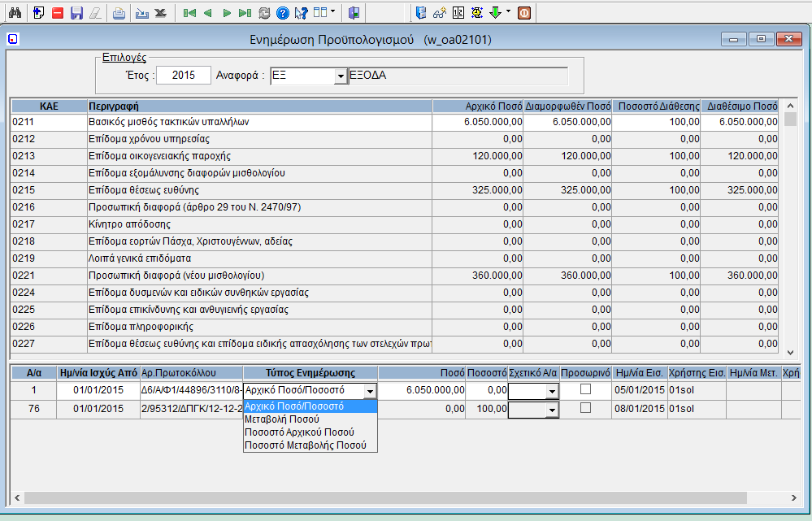Go to previous record green arrow
Image resolution: width=812 pixels, height=521 pixels.
[207, 13]
